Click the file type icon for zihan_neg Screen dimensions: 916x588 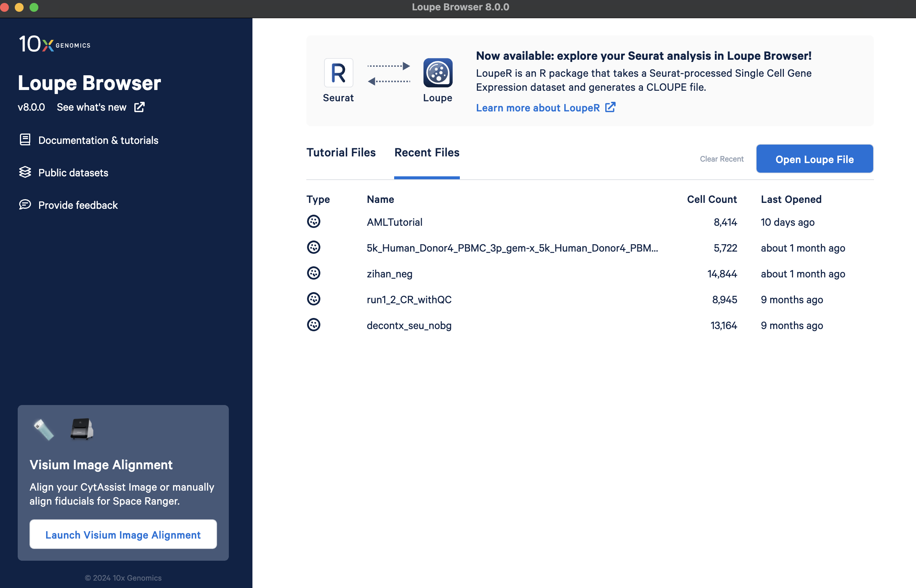[314, 273]
